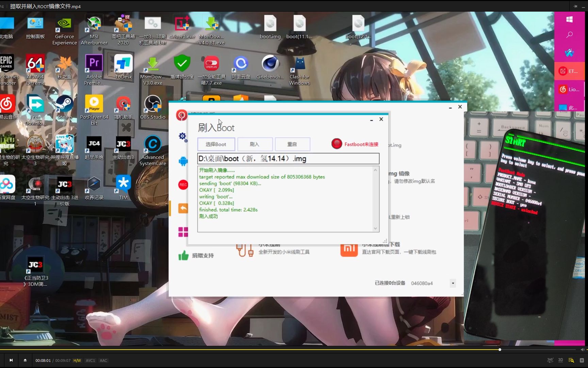Open the player playlist panel icon
588x368 pixels.
coord(582,360)
